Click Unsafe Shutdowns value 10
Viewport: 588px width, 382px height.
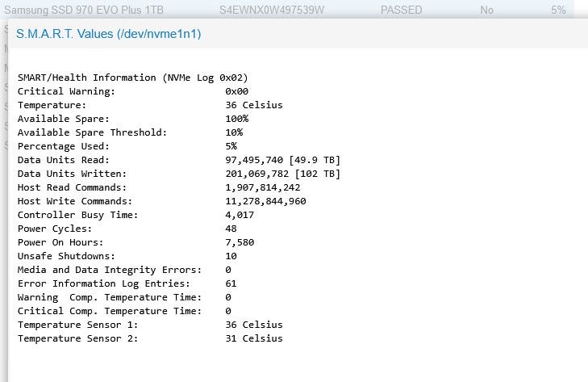click(231, 256)
